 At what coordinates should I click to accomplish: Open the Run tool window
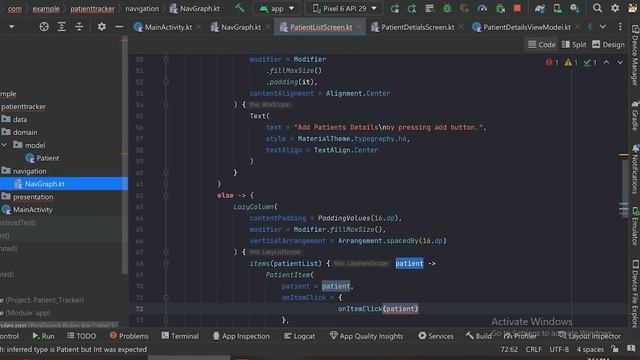(x=43, y=336)
